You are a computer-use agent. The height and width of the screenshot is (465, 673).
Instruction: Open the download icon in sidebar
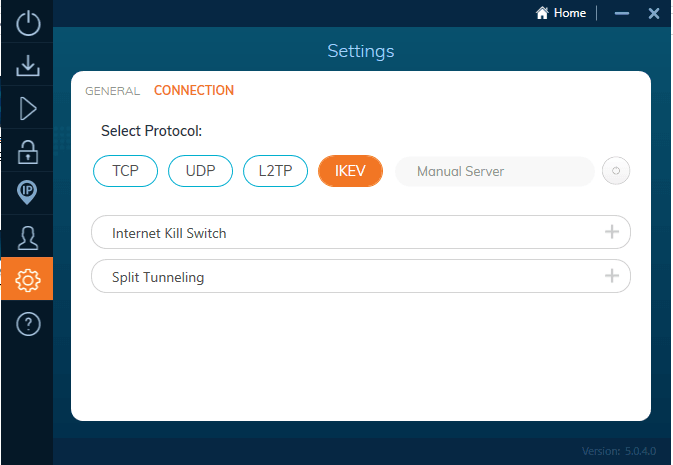point(28,65)
